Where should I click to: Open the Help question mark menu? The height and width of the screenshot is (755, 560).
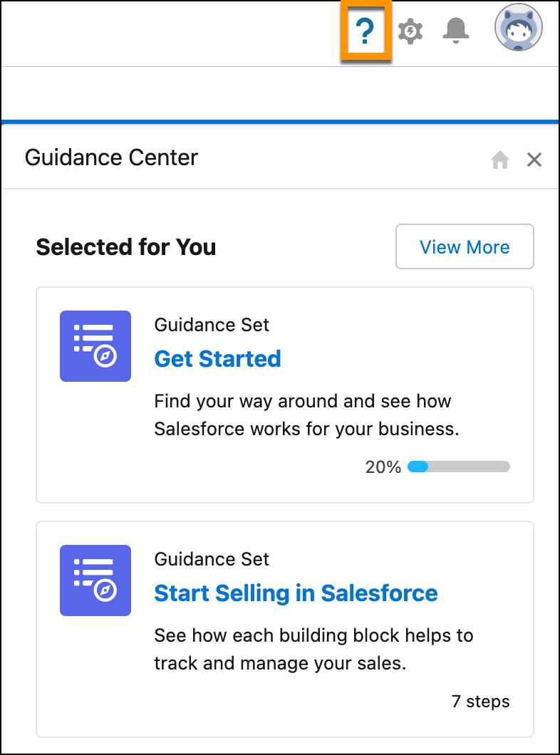pyautogui.click(x=365, y=31)
